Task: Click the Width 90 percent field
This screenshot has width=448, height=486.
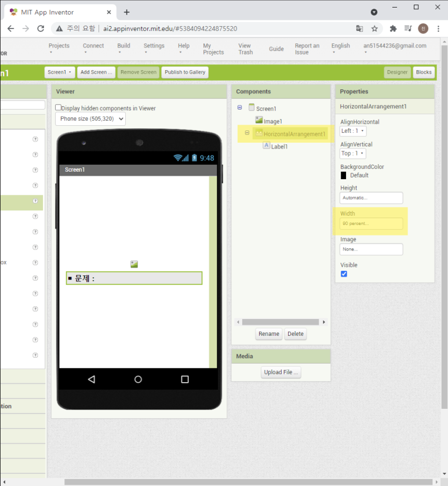Action: (371, 223)
